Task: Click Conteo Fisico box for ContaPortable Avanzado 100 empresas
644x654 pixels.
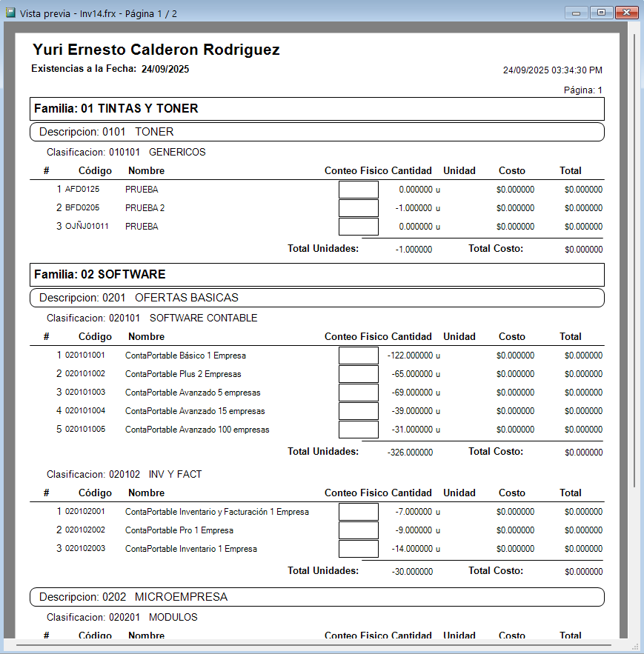Action: coord(359,429)
